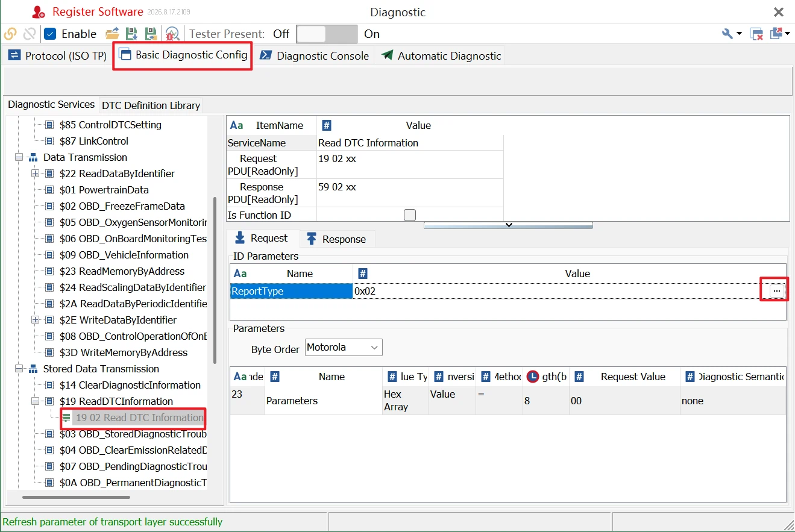Select the 19 02 Read DTC Information item
The height and width of the screenshot is (532, 795).
140,418
